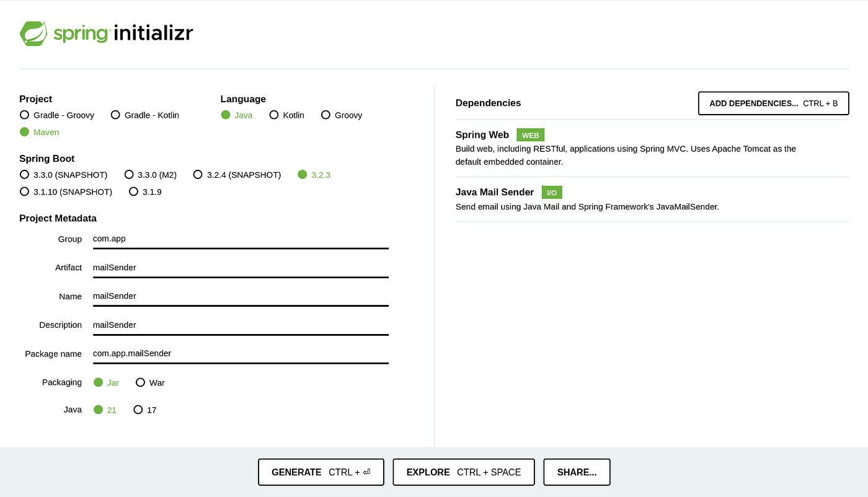
Task: Edit the Package name field
Action: (241, 354)
